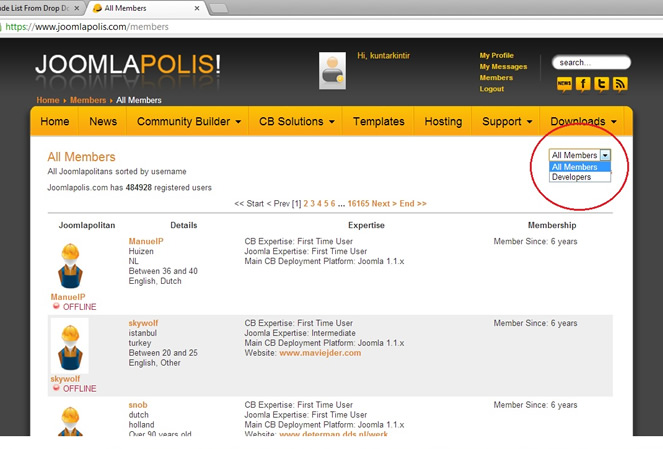The image size is (663, 449).
Task: Select Developers option in list
Action: click(580, 177)
